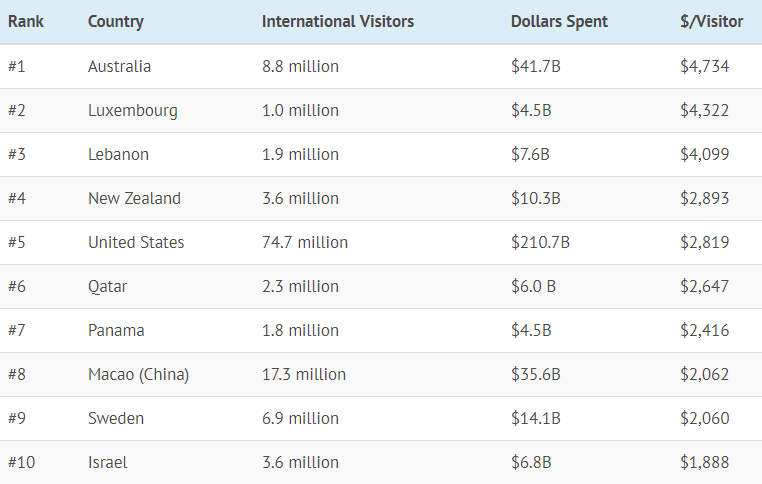Click the Rank column header
The height and width of the screenshot is (484, 762).
click(26, 21)
